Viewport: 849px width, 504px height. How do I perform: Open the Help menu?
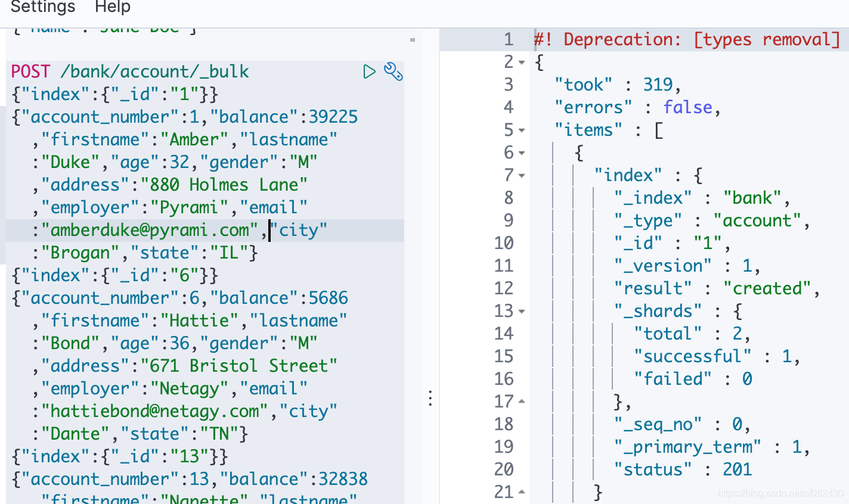point(113,7)
